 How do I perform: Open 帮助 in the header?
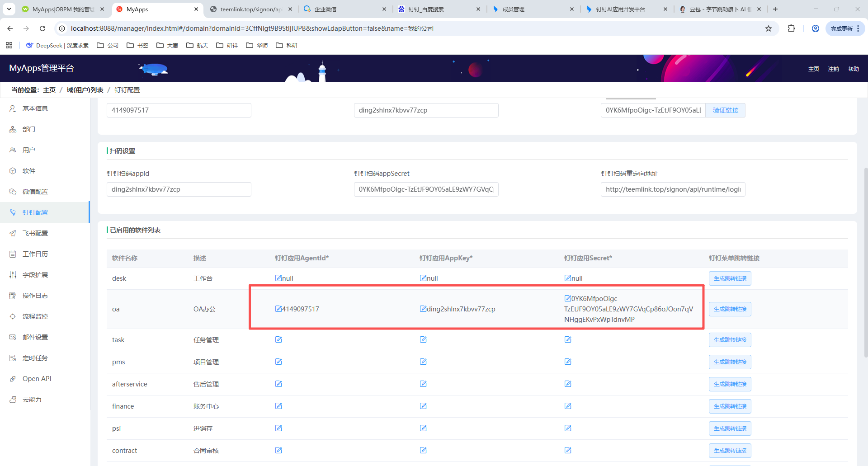click(x=854, y=69)
